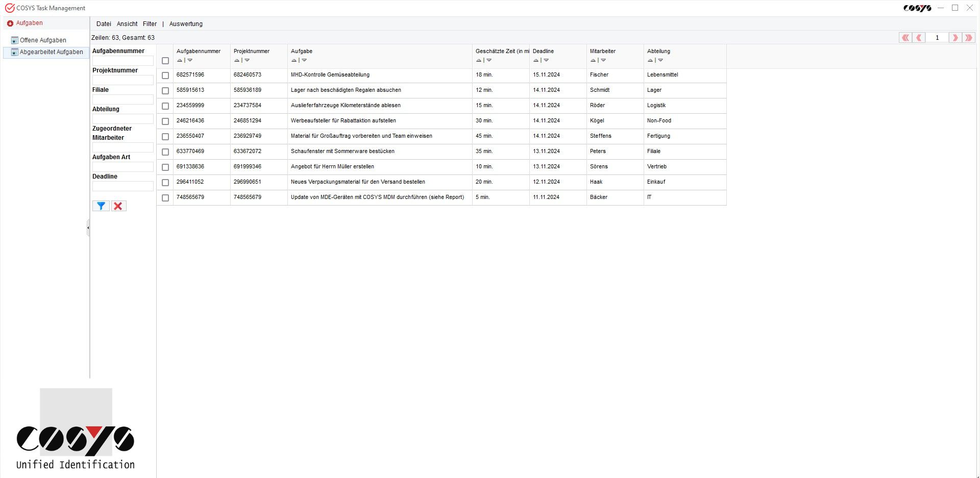Viewport: 980px width, 478px height.
Task: Maximize the COSYS Task Management window
Action: pyautogui.click(x=955, y=8)
